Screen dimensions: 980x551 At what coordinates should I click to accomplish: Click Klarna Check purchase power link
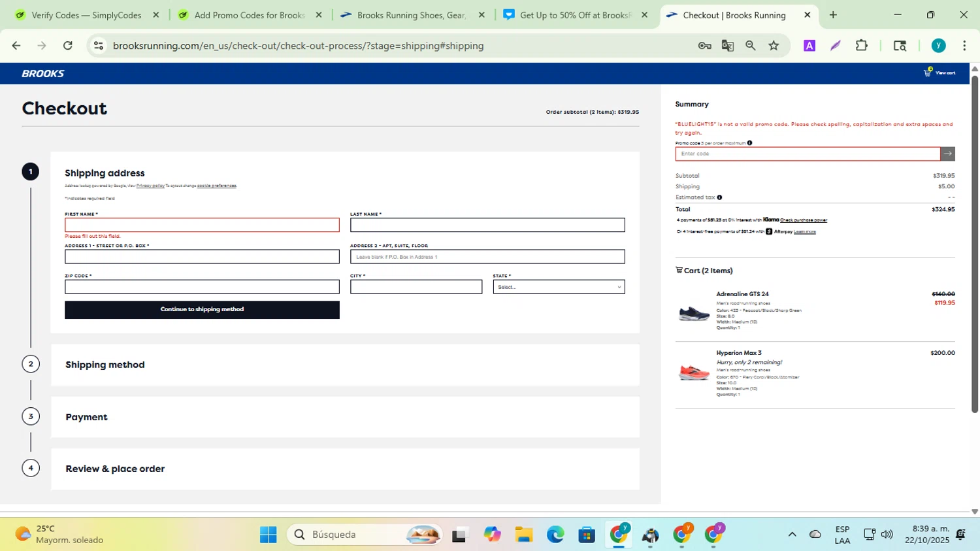click(804, 220)
